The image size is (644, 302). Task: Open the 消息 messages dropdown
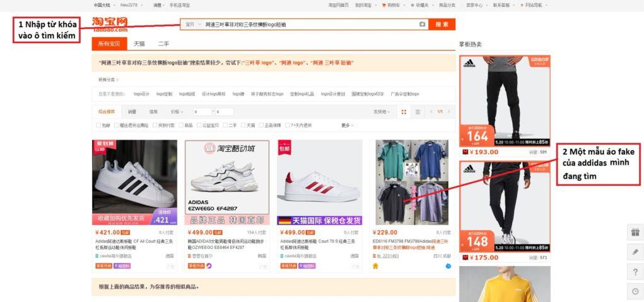[x=159, y=5]
